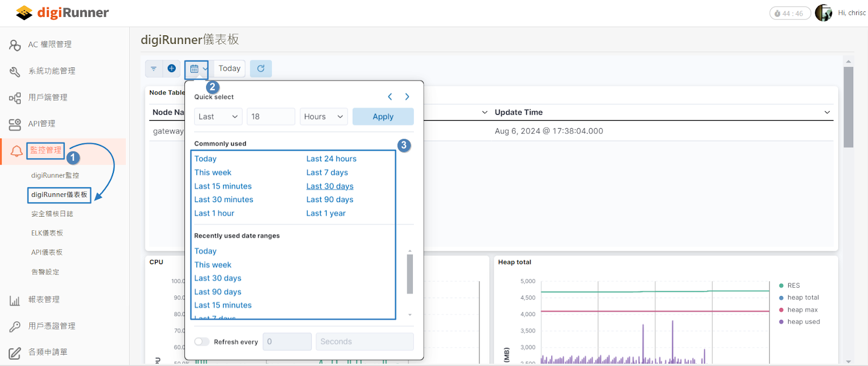Open 用戶端管理 menu

[x=48, y=98]
